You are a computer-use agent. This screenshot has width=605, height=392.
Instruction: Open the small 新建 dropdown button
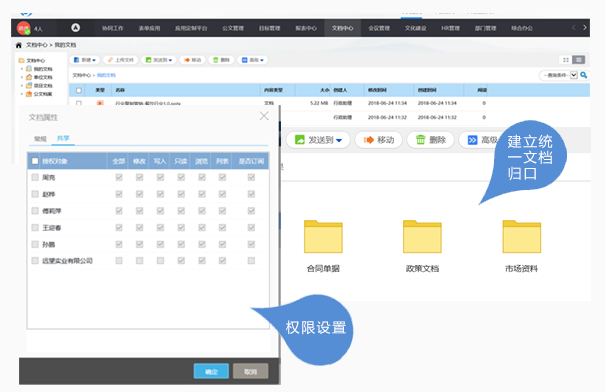click(84, 60)
